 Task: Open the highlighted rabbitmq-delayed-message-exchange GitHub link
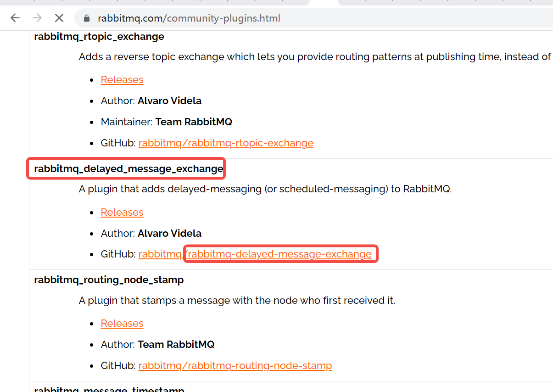click(x=280, y=254)
